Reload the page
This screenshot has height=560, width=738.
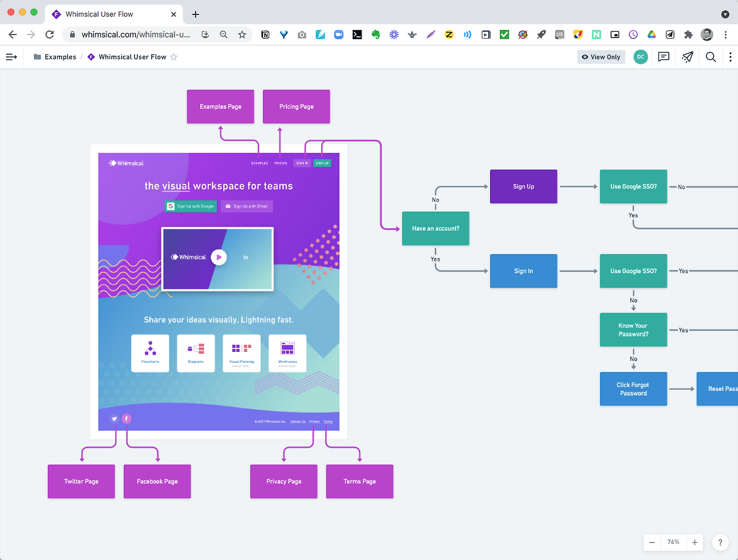pos(50,35)
